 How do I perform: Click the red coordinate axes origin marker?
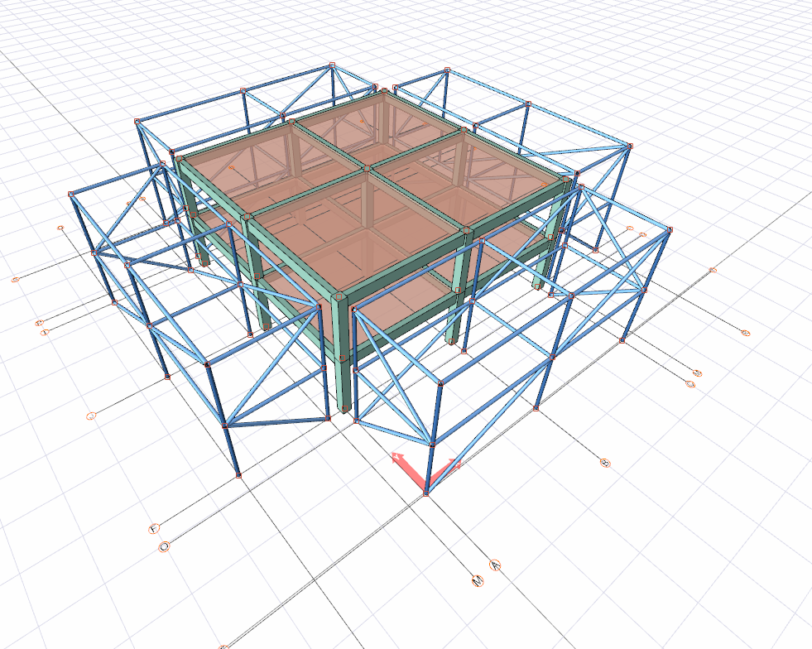pyautogui.click(x=426, y=492)
